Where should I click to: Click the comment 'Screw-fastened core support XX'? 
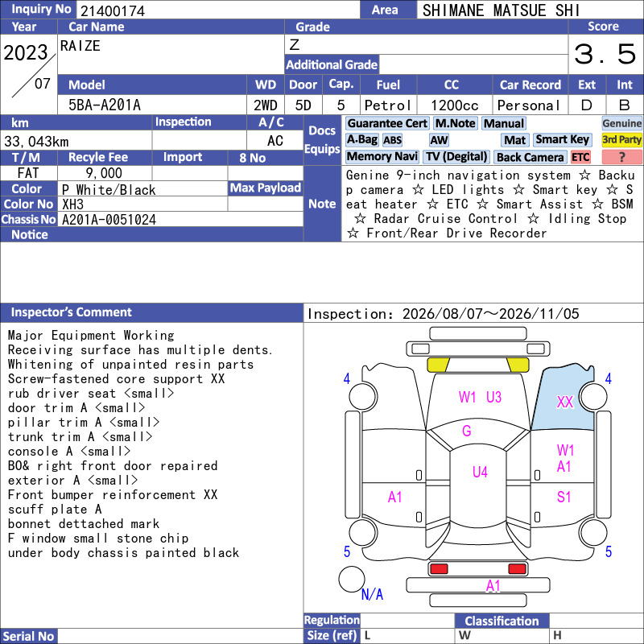click(116, 378)
